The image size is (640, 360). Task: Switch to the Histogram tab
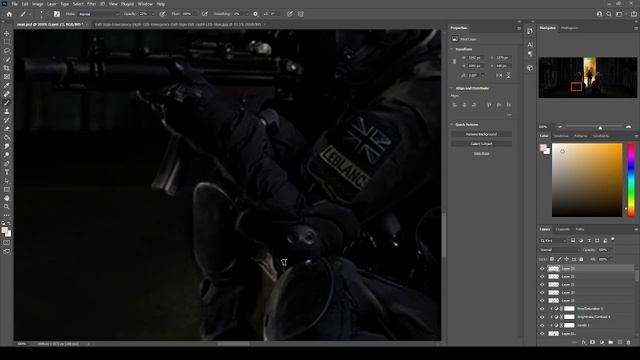click(569, 28)
